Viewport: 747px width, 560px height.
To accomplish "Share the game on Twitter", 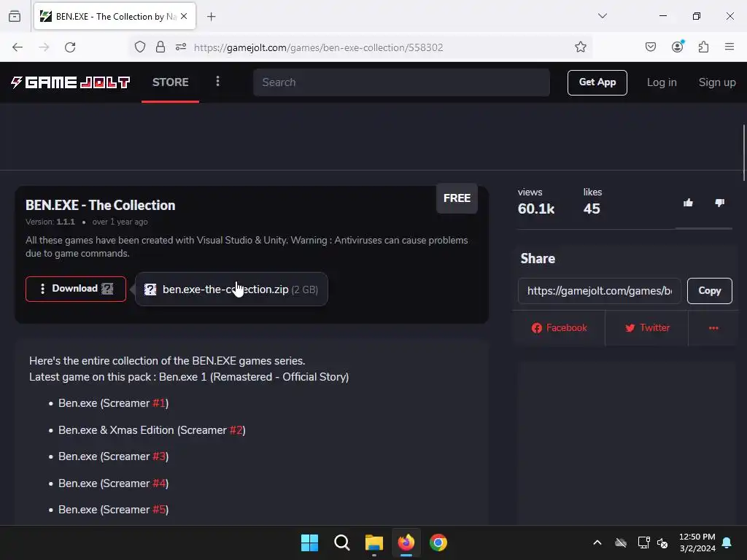I will (x=647, y=327).
